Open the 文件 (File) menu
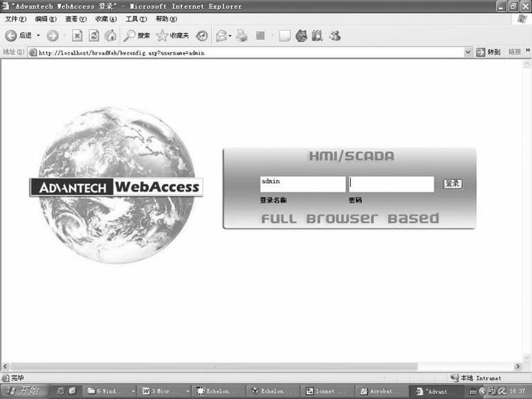Screen dimensions: 532x399 pos(16,19)
